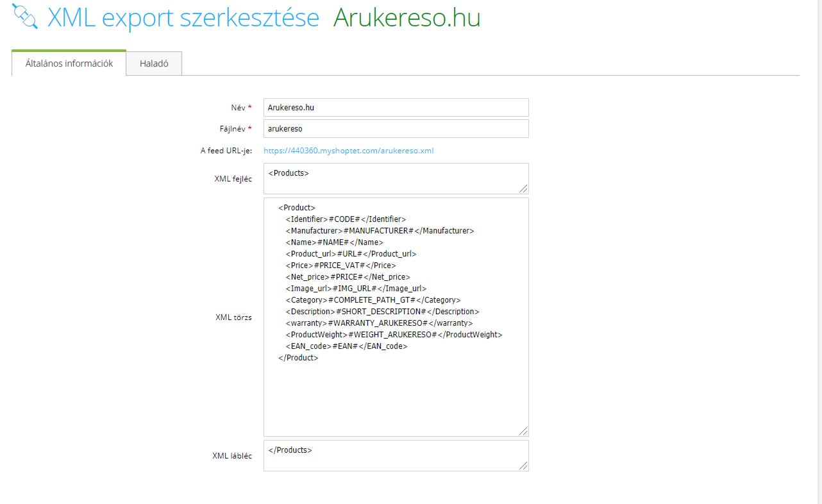This screenshot has height=504, width=822.
Task: Click the Description #SHORT_DESCRIPTION# line
Action: [383, 312]
